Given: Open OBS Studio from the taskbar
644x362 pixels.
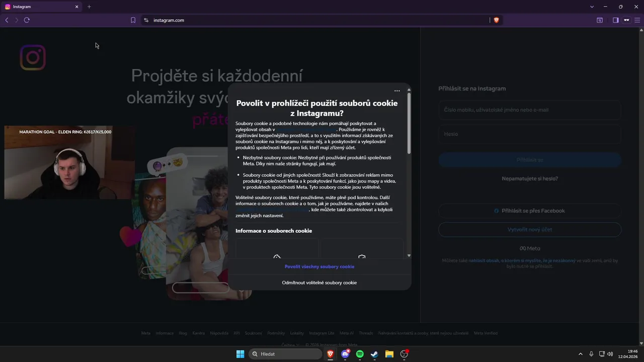Looking at the screenshot, I should 404,354.
